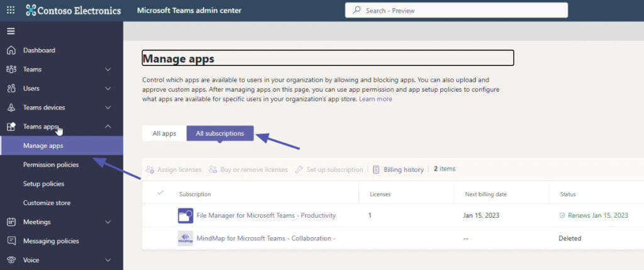Viewport: 644px width, 270px height.
Task: Select Manage apps in sidebar
Action: point(62,146)
